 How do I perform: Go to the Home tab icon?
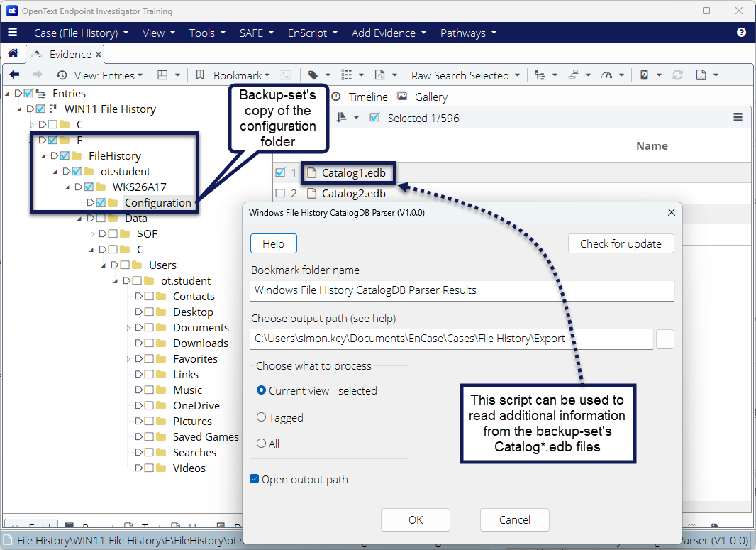tap(13, 53)
